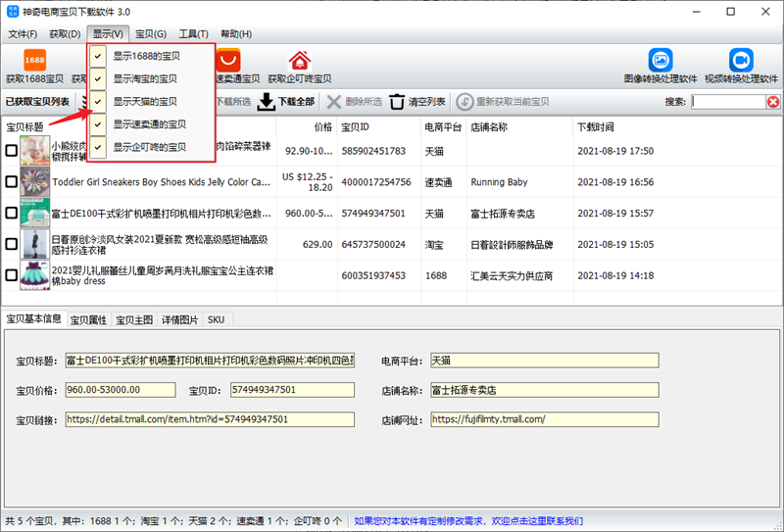Click the 下载全部 button text
Screen dimensions: 784x532
pyautogui.click(x=296, y=102)
